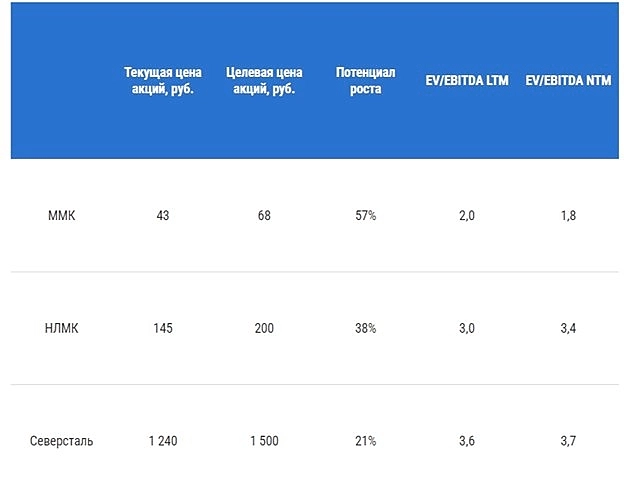Click the 57% growth potential cell
The width and height of the screenshot is (624, 491).
coord(366,216)
